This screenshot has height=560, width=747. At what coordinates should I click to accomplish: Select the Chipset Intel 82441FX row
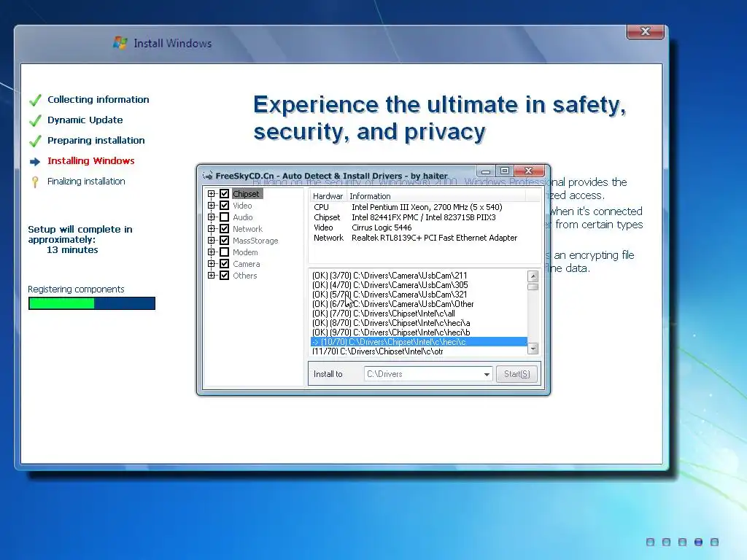click(x=425, y=217)
